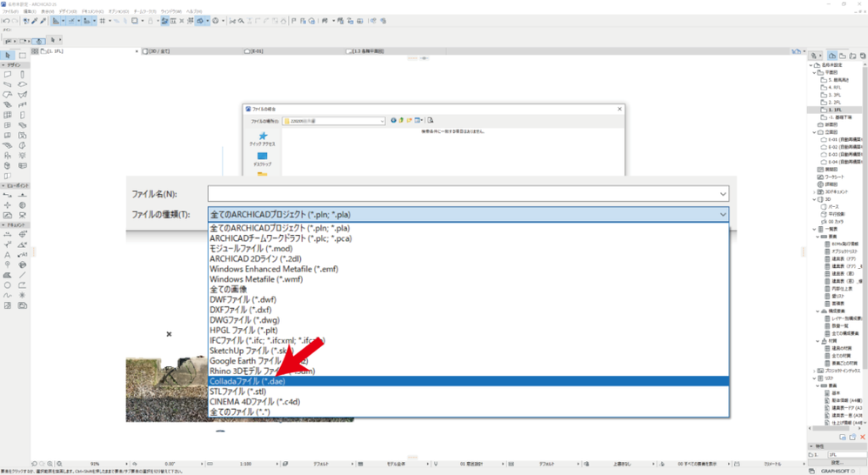
Task: Open the ファイル名 combo box dropdown arrow
Action: tap(723, 194)
